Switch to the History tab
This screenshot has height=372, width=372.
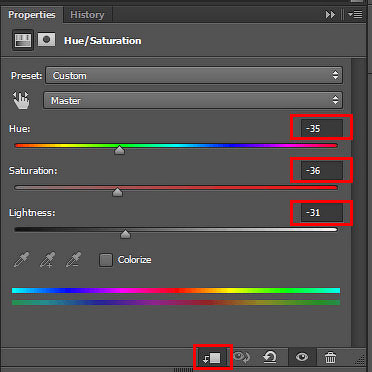[x=87, y=15]
